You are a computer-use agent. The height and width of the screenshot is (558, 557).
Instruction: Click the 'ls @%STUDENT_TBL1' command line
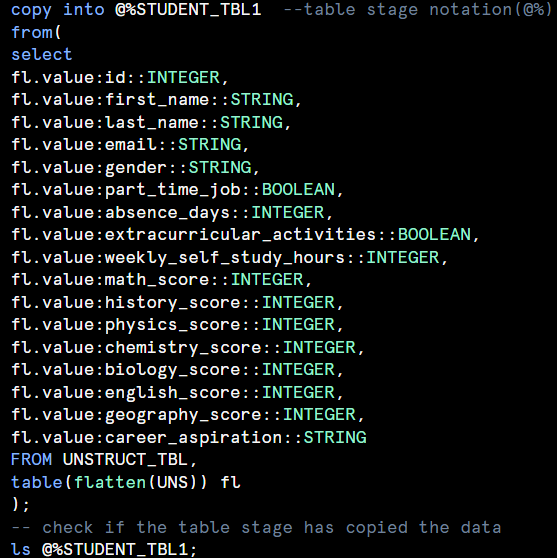coord(104,549)
